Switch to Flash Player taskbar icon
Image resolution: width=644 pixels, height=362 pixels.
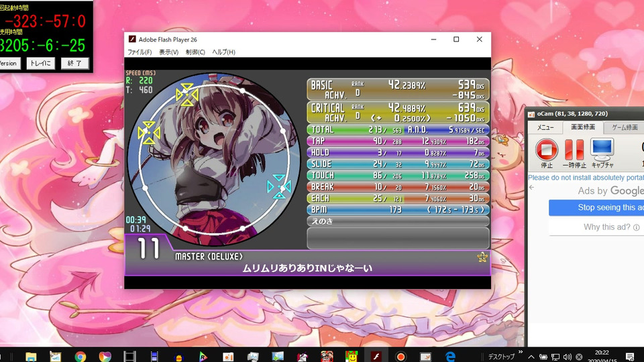coord(376,356)
